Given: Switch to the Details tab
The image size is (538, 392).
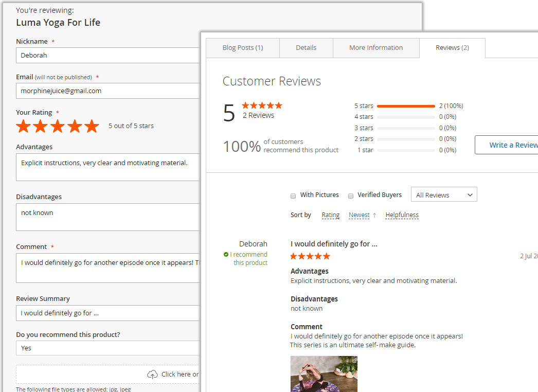Looking at the screenshot, I should (x=306, y=48).
